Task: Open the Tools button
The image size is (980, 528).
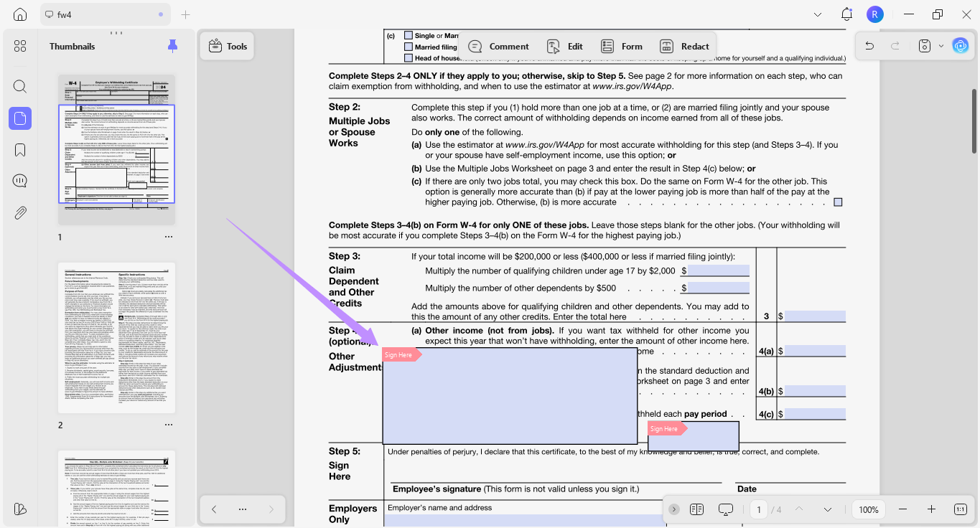Action: tap(228, 47)
